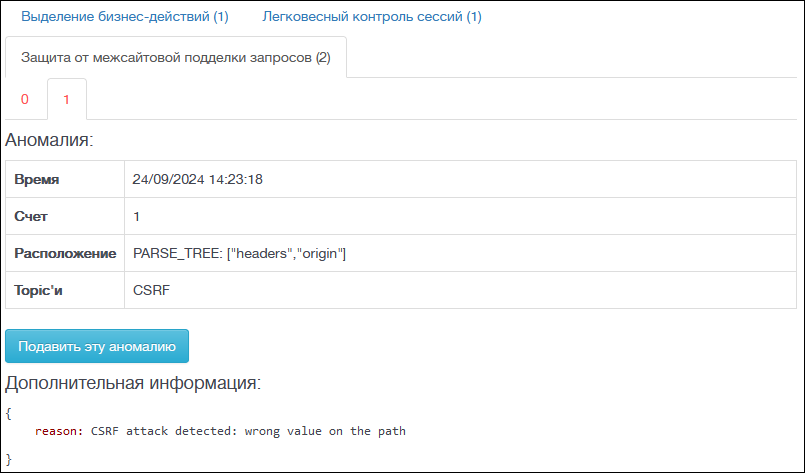The image size is (805, 473).
Task: Click the reason key in JSON
Action: point(59,431)
